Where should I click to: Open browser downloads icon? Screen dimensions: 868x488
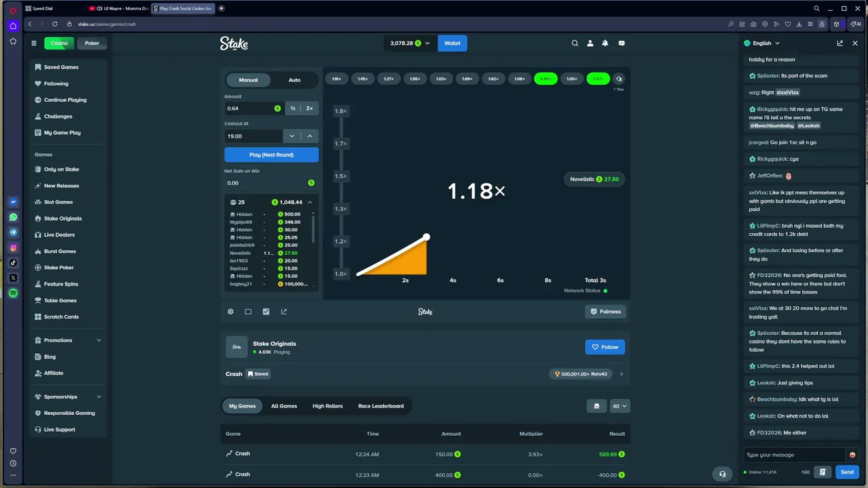[800, 24]
